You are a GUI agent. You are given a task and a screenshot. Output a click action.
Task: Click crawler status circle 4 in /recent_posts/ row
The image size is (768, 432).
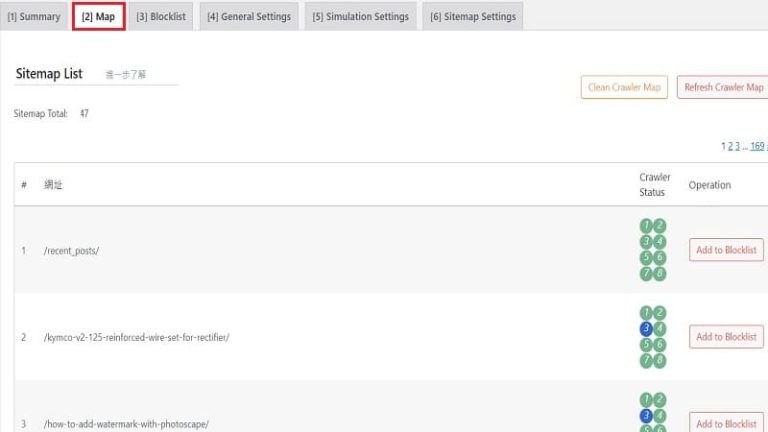(659, 242)
